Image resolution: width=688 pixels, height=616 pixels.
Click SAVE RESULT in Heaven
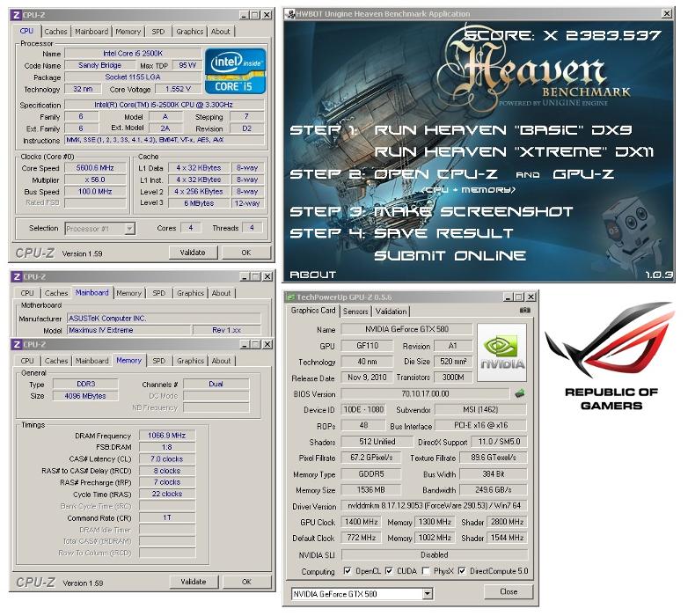[x=443, y=233]
